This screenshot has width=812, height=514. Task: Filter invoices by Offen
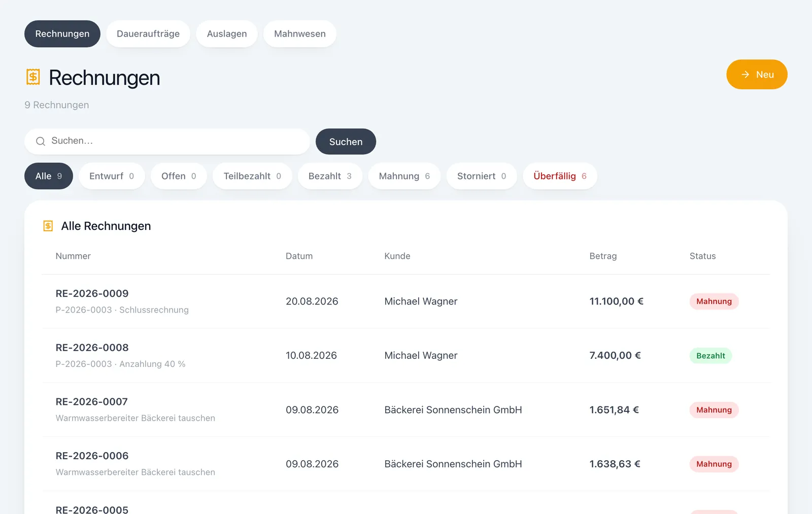pyautogui.click(x=179, y=176)
